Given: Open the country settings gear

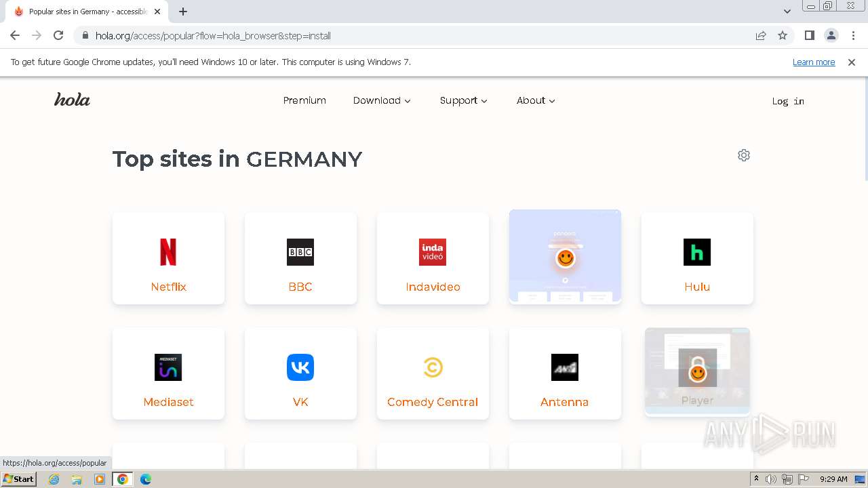Looking at the screenshot, I should click(744, 155).
